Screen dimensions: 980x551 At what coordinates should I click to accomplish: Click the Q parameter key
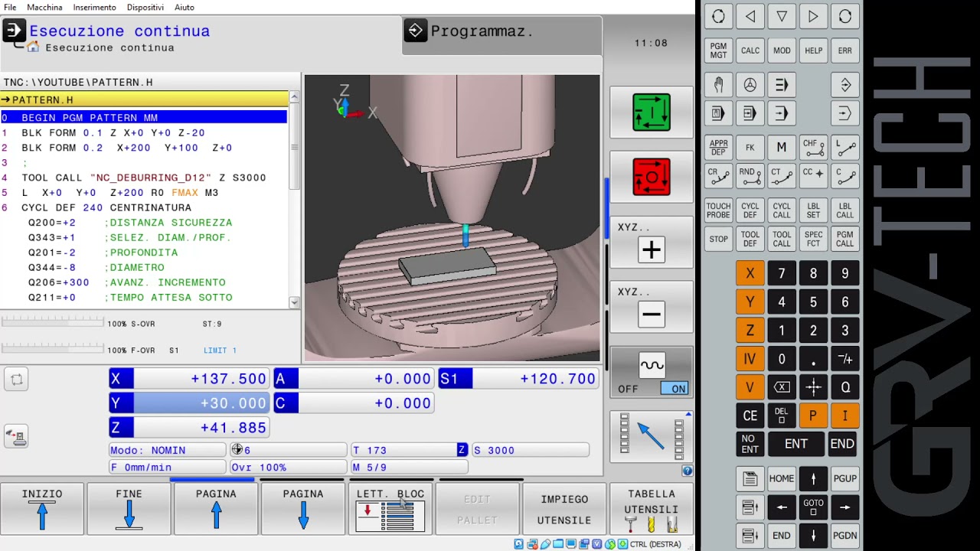(845, 387)
